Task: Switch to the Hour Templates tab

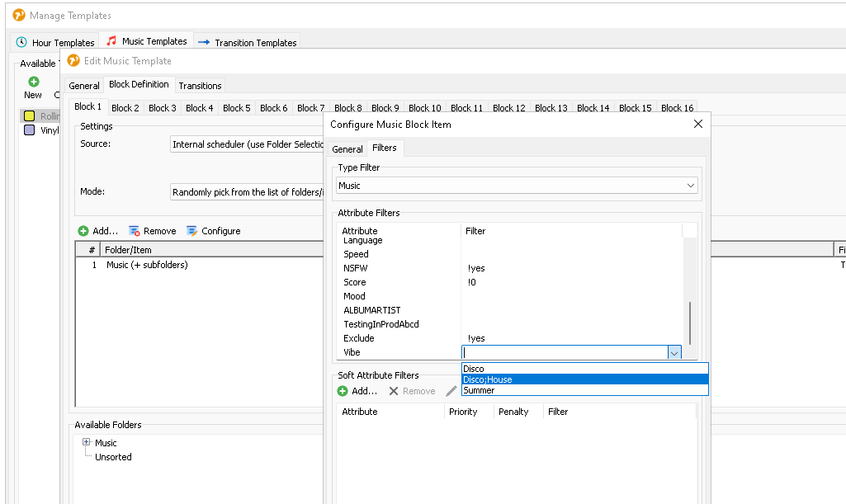Action: coord(55,42)
